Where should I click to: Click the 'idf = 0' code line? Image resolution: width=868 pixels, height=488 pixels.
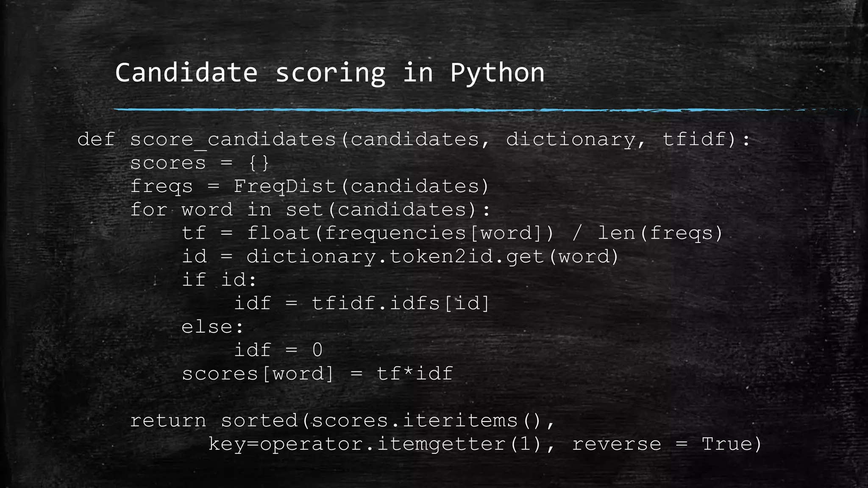click(278, 350)
